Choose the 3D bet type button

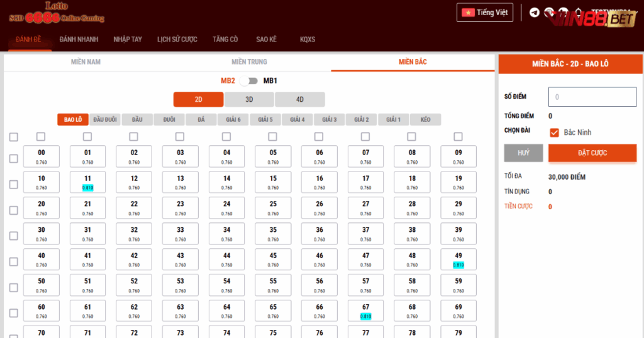point(249,99)
